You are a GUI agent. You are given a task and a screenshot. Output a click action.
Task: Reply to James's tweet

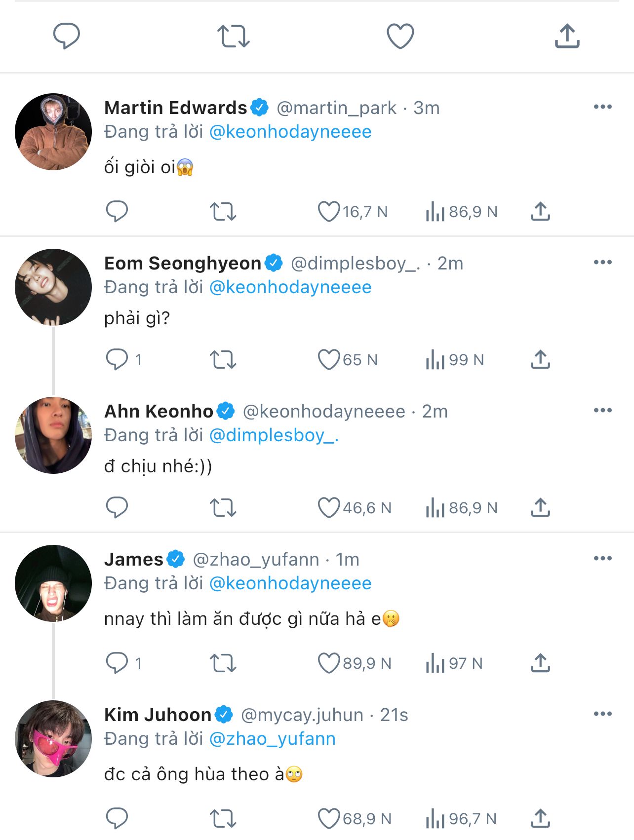(118, 663)
